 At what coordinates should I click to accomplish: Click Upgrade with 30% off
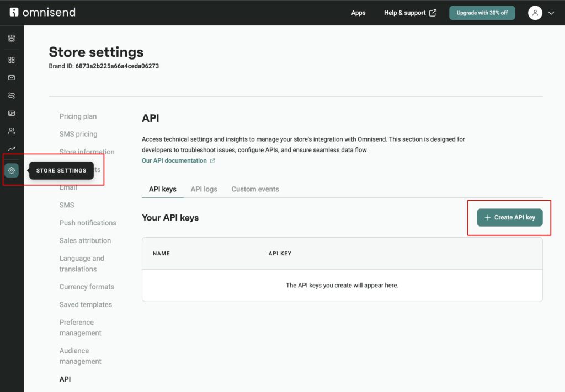click(x=482, y=12)
